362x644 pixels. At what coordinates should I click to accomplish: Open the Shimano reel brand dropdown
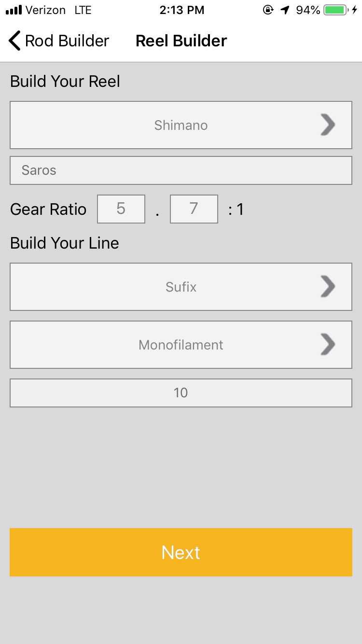click(x=181, y=125)
